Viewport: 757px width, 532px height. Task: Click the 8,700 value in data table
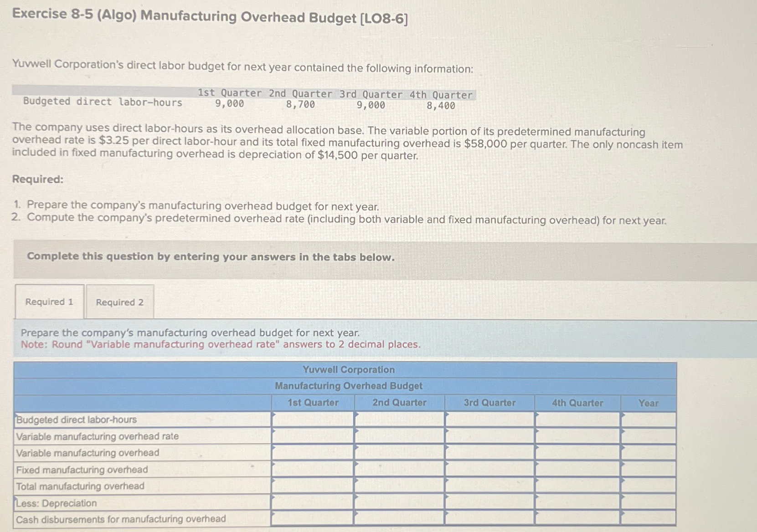point(300,104)
